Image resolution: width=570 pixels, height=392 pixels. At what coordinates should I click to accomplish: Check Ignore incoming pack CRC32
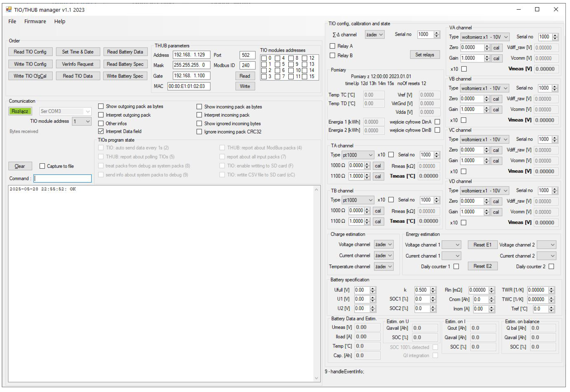pos(199,132)
